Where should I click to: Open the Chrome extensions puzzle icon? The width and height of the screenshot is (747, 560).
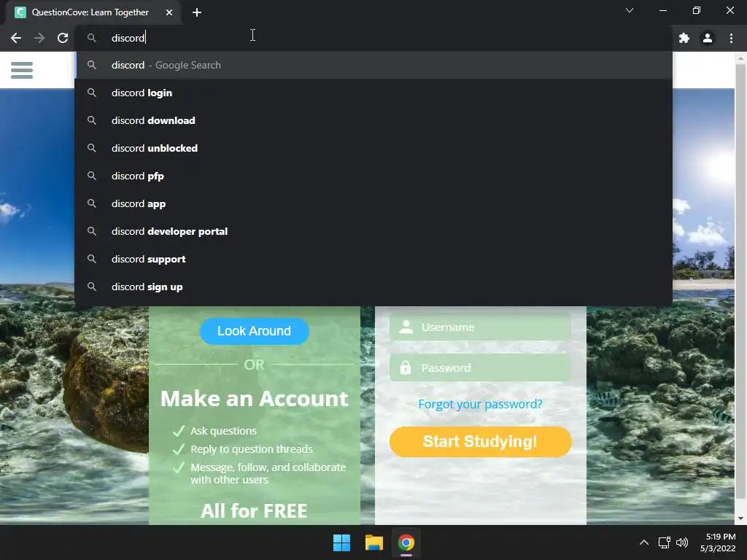click(684, 38)
